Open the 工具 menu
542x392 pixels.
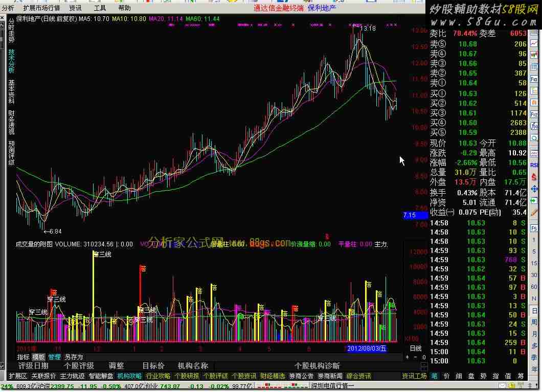point(100,8)
